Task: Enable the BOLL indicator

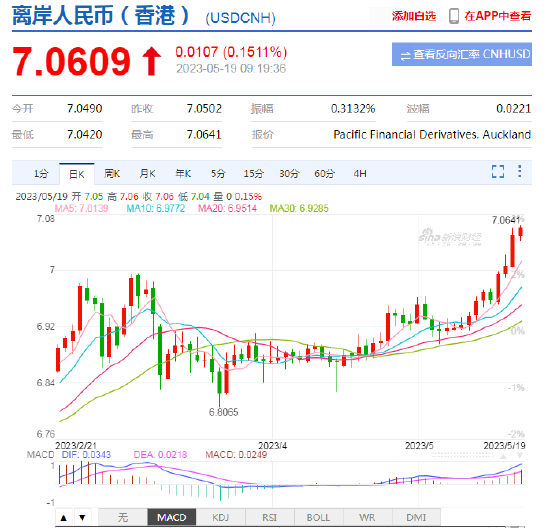Action: pyautogui.click(x=318, y=517)
